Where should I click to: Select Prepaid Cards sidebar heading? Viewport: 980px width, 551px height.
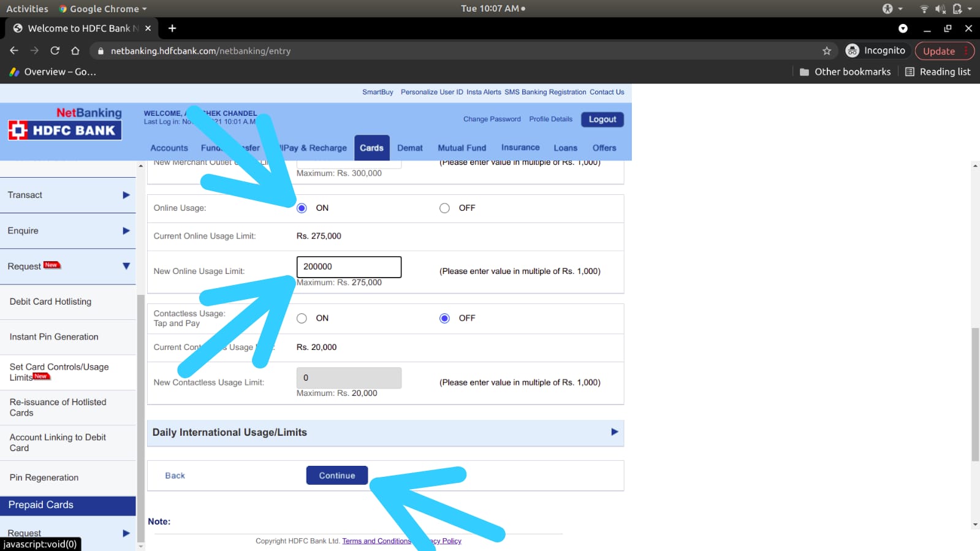(x=68, y=505)
